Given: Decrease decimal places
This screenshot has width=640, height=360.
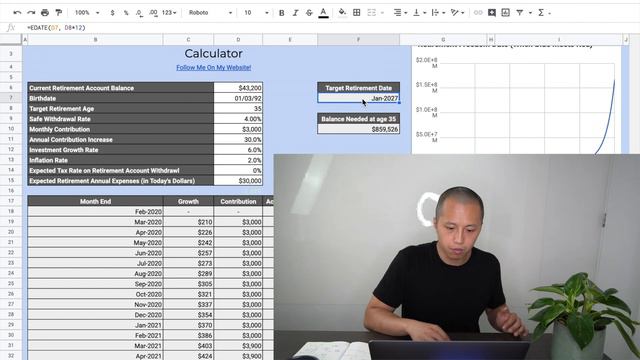Looking at the screenshot, I should coord(140,13).
